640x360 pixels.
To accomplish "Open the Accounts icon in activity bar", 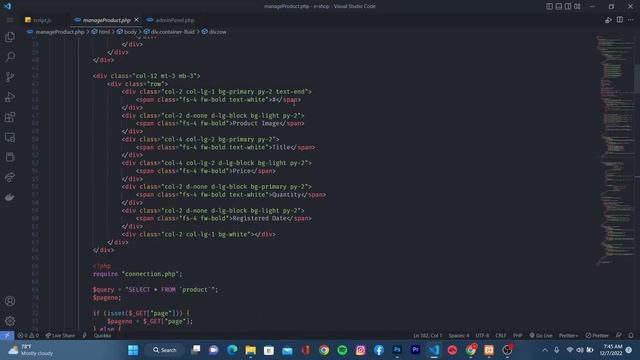I will [x=10, y=301].
